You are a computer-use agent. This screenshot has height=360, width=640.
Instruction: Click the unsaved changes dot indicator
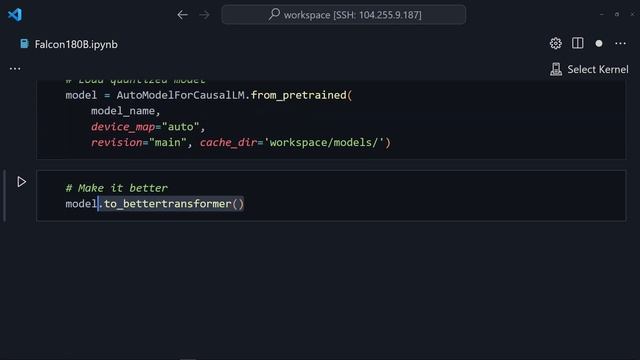[599, 43]
